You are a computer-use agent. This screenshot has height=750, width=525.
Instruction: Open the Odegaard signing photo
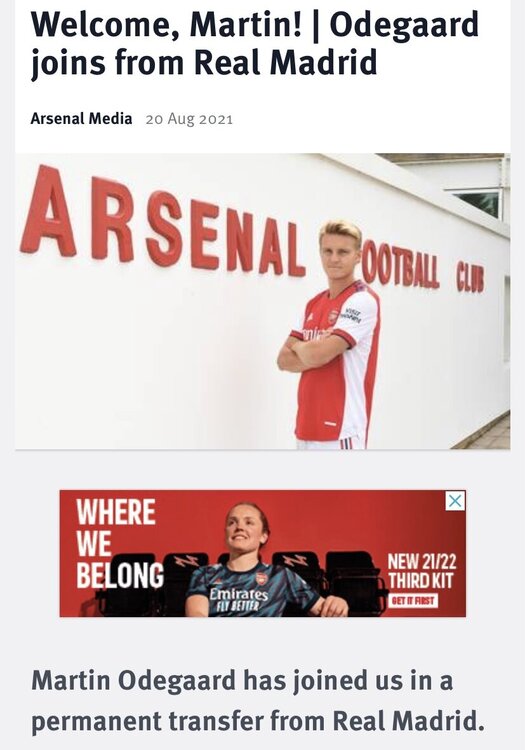[x=262, y=301]
